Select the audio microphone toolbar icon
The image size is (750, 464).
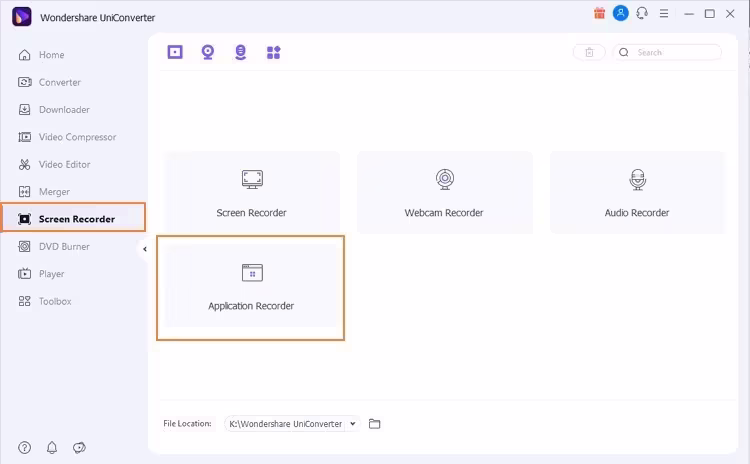pyautogui.click(x=241, y=52)
